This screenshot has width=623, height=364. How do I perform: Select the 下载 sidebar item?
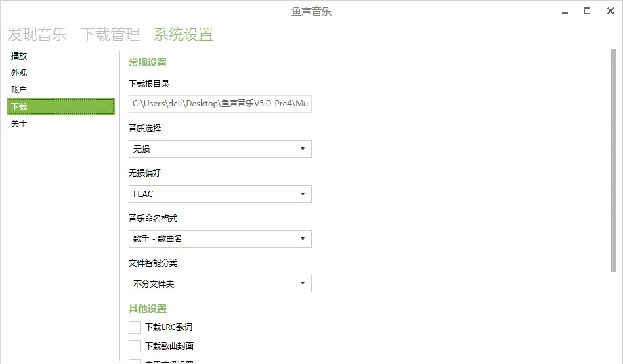pyautogui.click(x=61, y=107)
